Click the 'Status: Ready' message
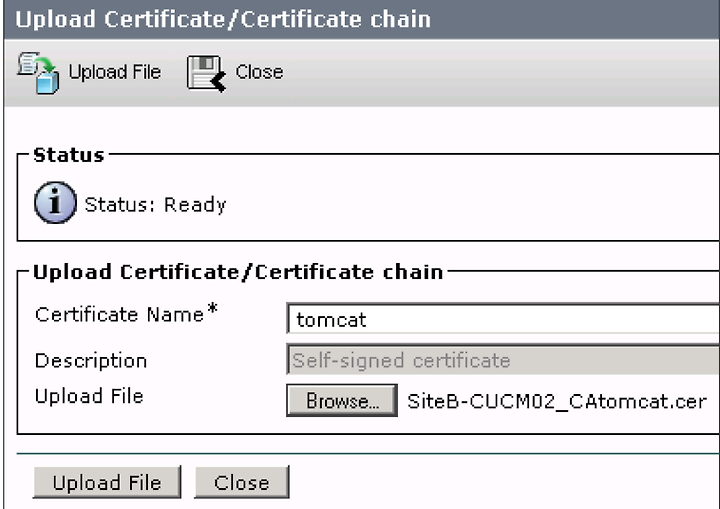 click(155, 205)
